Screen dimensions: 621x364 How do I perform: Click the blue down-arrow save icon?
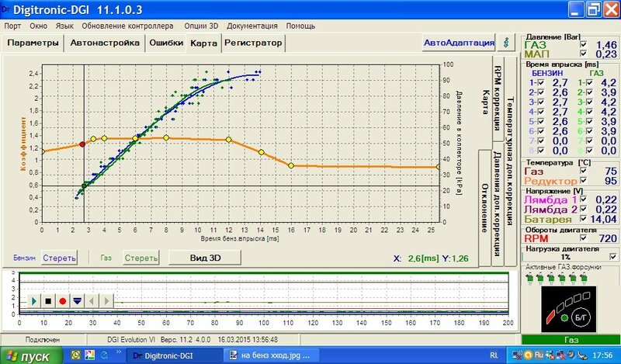76,300
